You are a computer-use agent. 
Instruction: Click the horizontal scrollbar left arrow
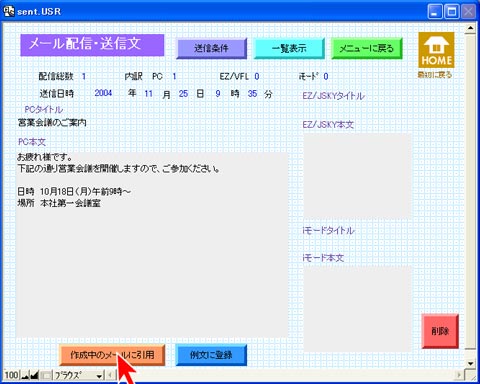[x=110, y=376]
